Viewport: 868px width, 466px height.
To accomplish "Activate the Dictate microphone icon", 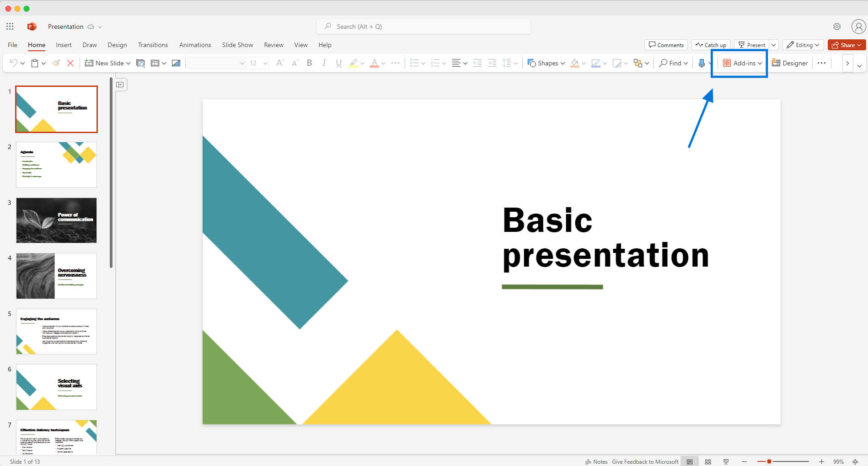I will click(x=702, y=63).
